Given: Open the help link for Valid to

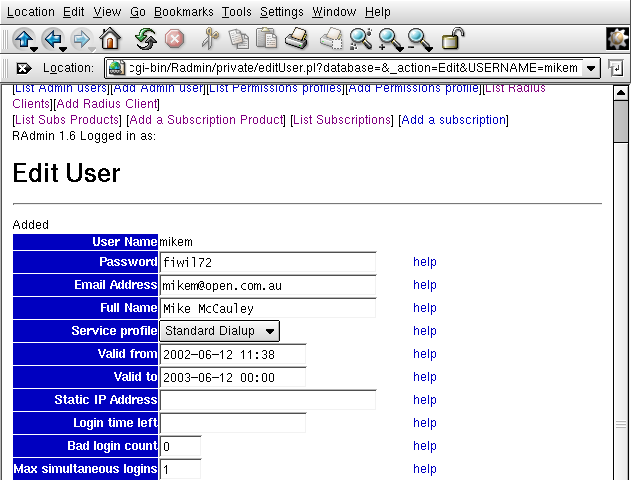Looking at the screenshot, I should pyautogui.click(x=425, y=377).
